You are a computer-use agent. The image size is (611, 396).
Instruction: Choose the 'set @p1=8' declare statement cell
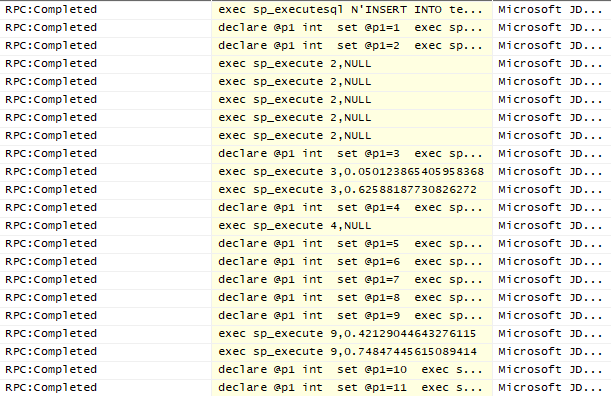[x=352, y=298]
